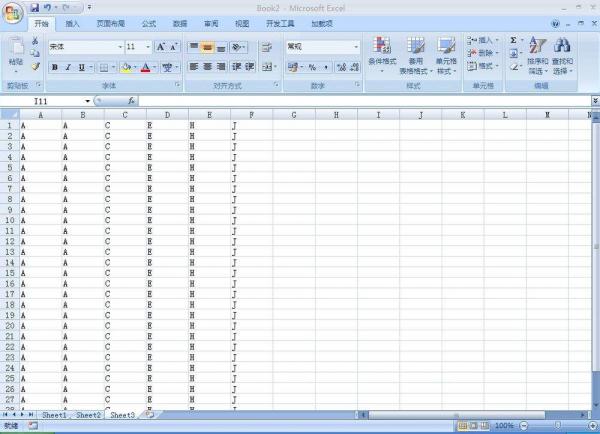Switch to the Formulas ribbon tab
600x434 pixels.
tap(149, 24)
